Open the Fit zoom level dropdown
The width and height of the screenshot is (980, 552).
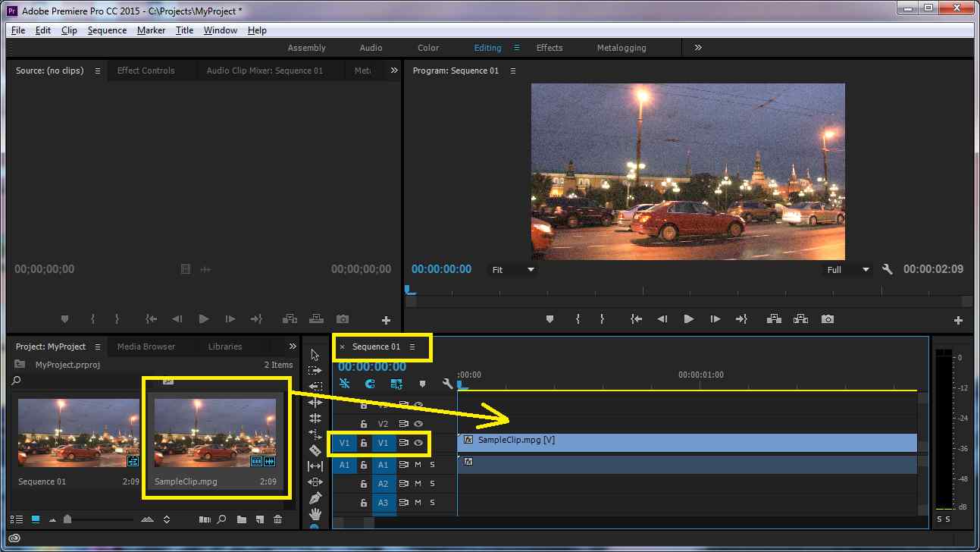click(x=512, y=270)
